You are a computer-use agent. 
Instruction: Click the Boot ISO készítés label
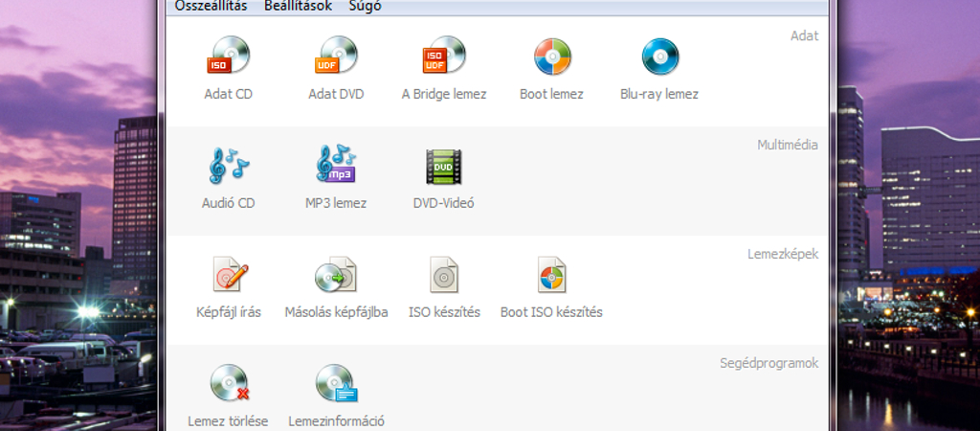551,312
